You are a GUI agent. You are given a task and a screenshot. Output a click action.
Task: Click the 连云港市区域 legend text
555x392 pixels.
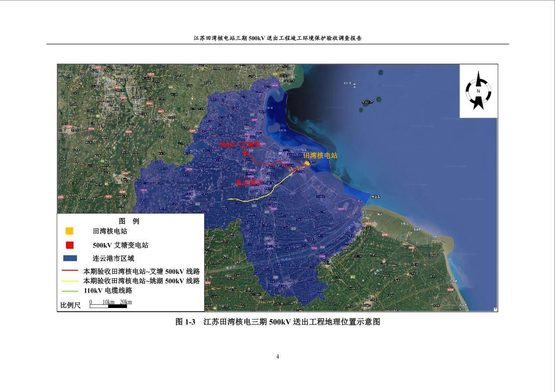click(113, 258)
